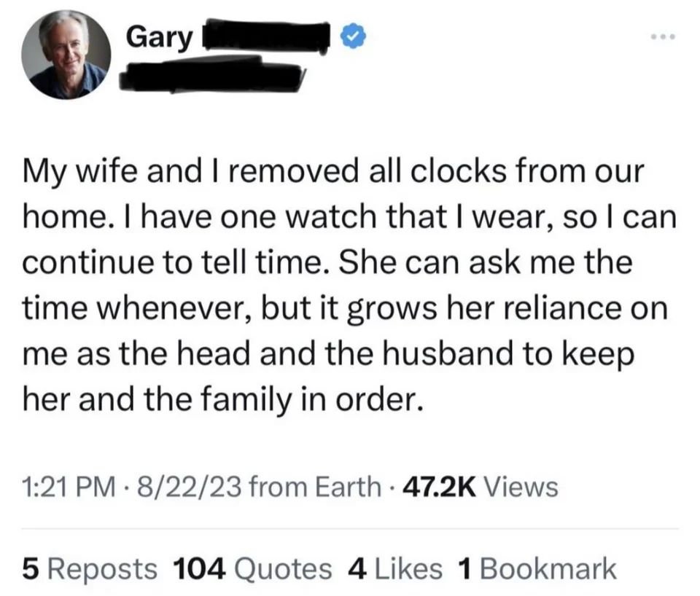
Task: Click the Likes label text
Action: [406, 569]
